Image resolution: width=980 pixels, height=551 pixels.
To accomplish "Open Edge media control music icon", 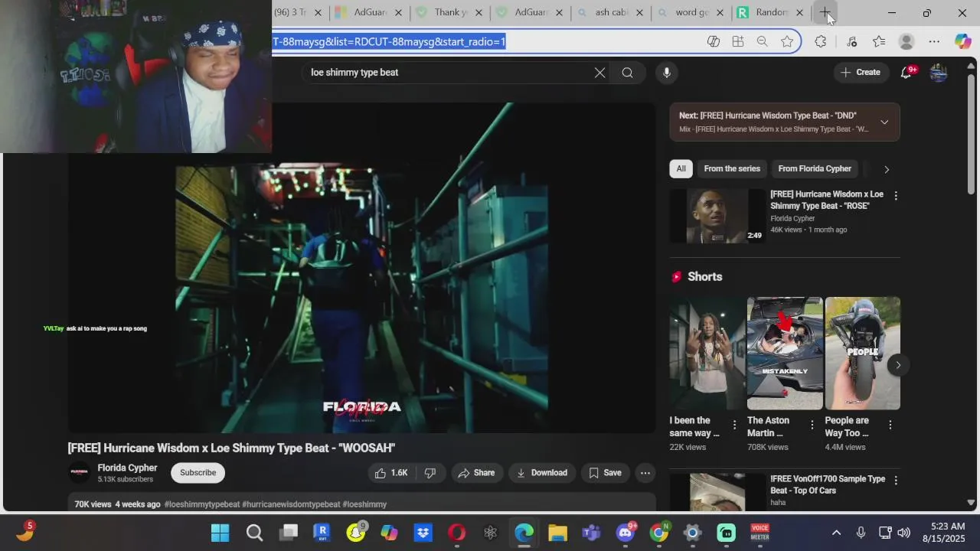I will [852, 41].
